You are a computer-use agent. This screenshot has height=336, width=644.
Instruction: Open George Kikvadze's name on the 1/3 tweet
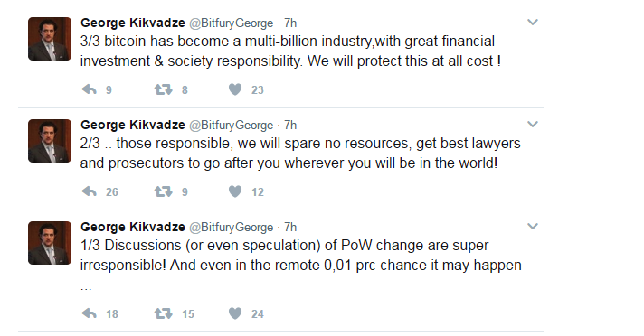[133, 228]
